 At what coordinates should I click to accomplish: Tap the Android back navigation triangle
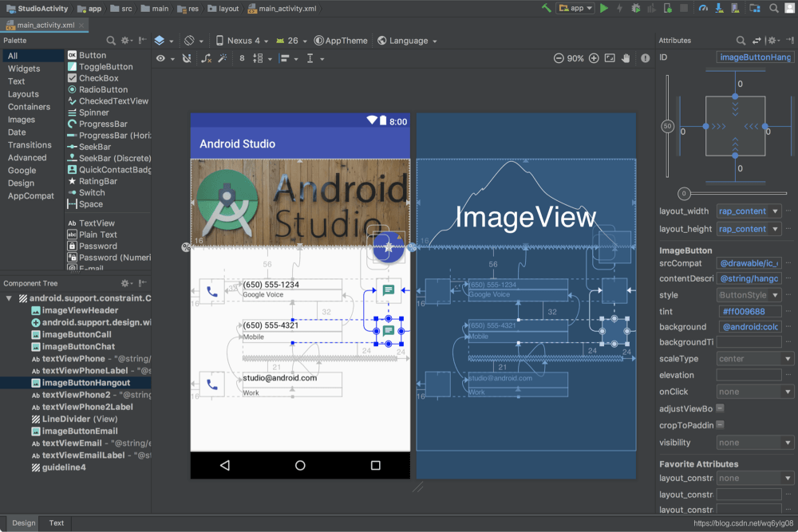[x=225, y=465]
